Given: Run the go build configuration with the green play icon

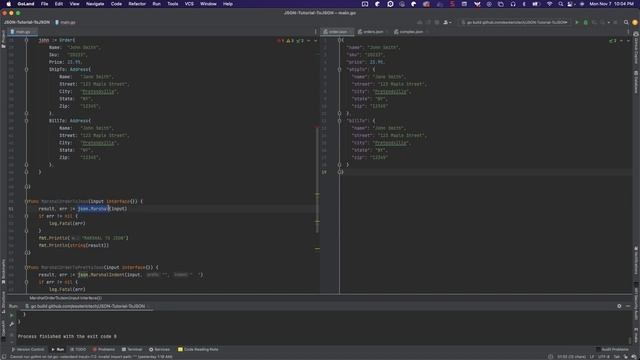Looking at the screenshot, I should point(577,22).
